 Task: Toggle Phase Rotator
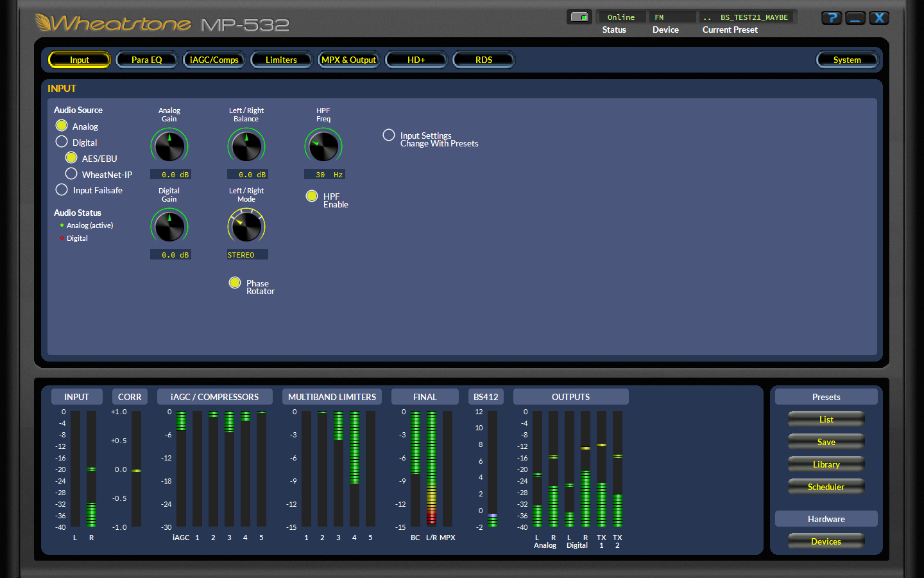tap(235, 283)
